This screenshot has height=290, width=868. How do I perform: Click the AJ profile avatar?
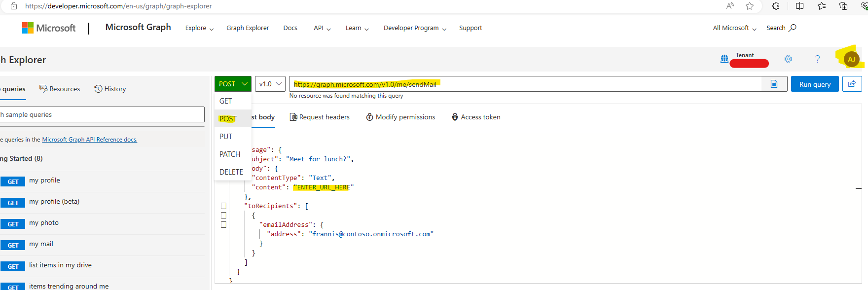(852, 59)
